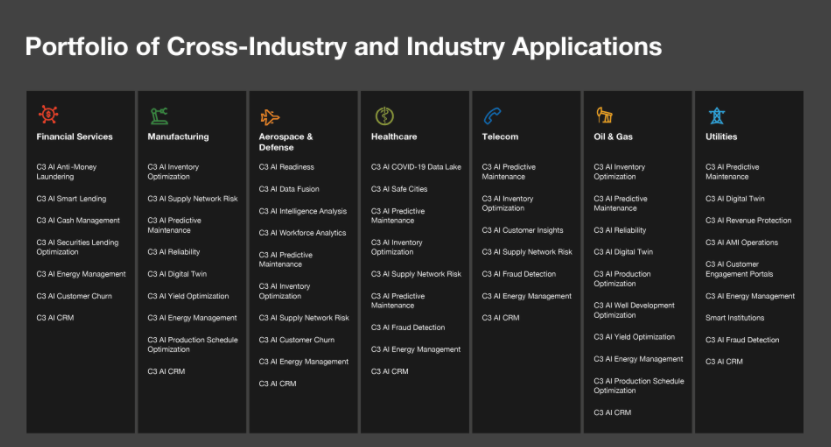Click Smart Institutions under Utilities
The height and width of the screenshot is (447, 831).
(735, 318)
